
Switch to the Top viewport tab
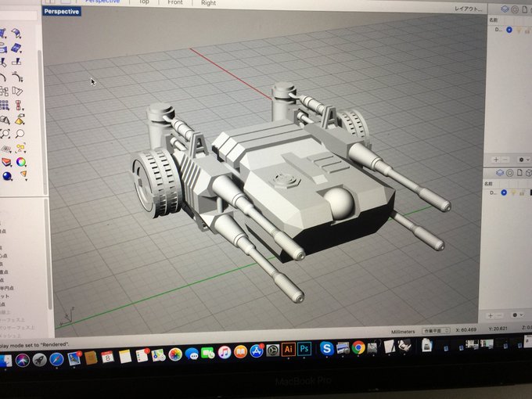144,2
